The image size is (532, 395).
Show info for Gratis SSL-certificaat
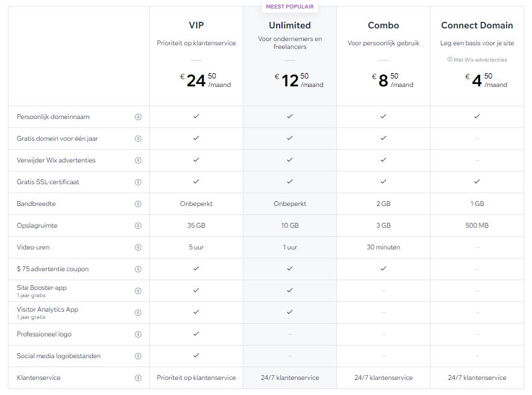138,182
